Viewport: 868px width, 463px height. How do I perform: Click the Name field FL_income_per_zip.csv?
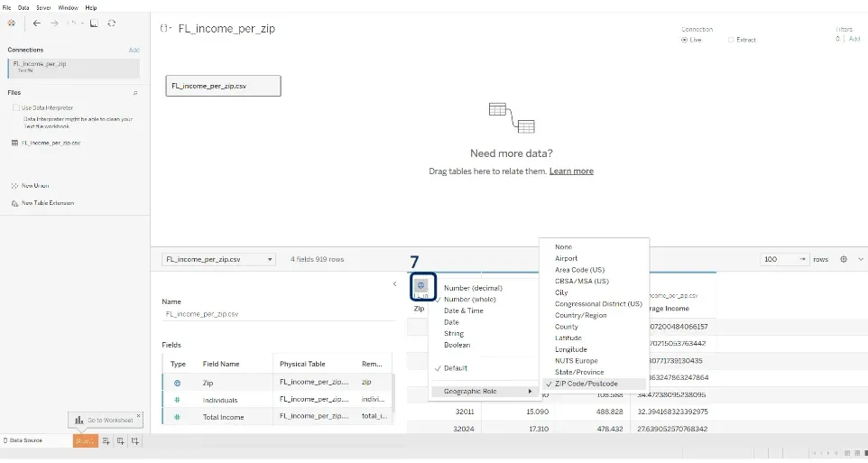click(x=279, y=314)
